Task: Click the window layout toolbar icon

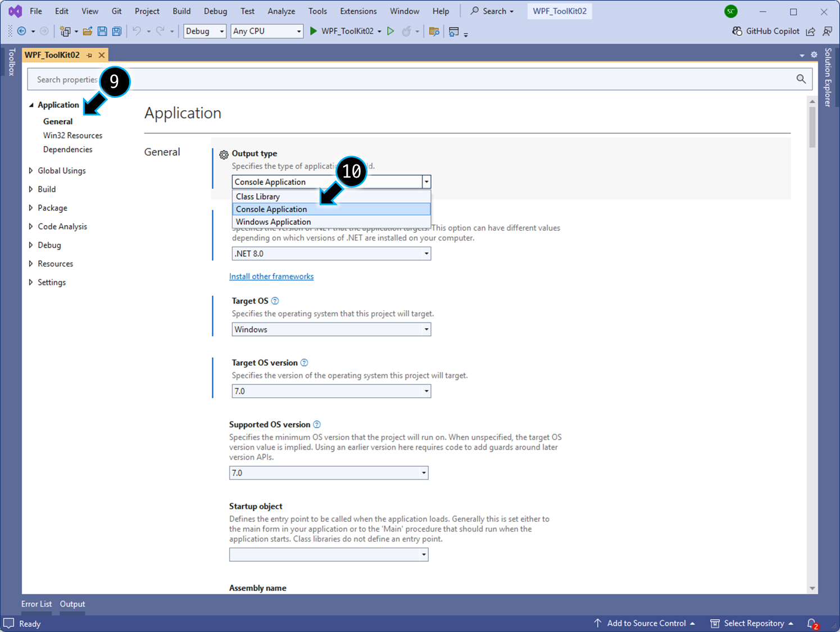Action: 454,31
